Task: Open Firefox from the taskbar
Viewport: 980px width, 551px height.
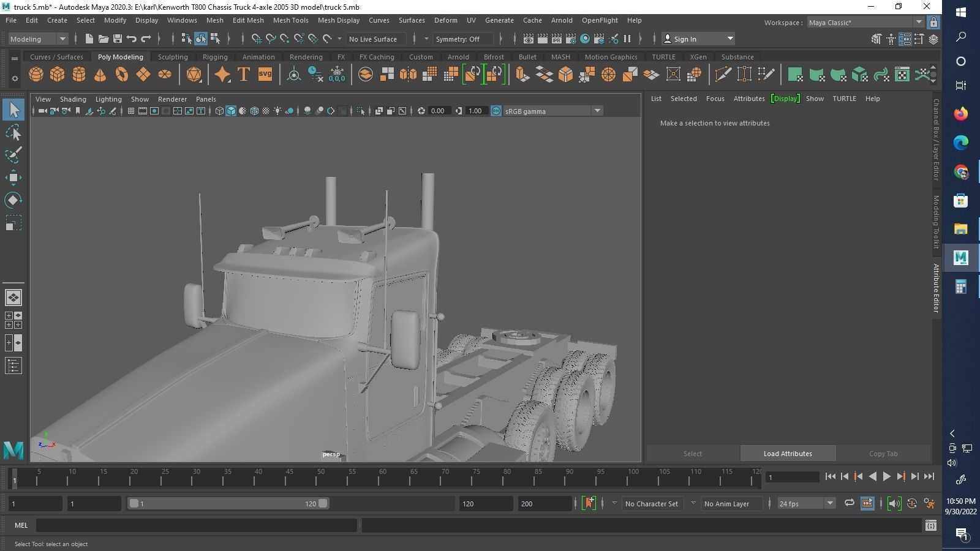Action: pos(960,114)
